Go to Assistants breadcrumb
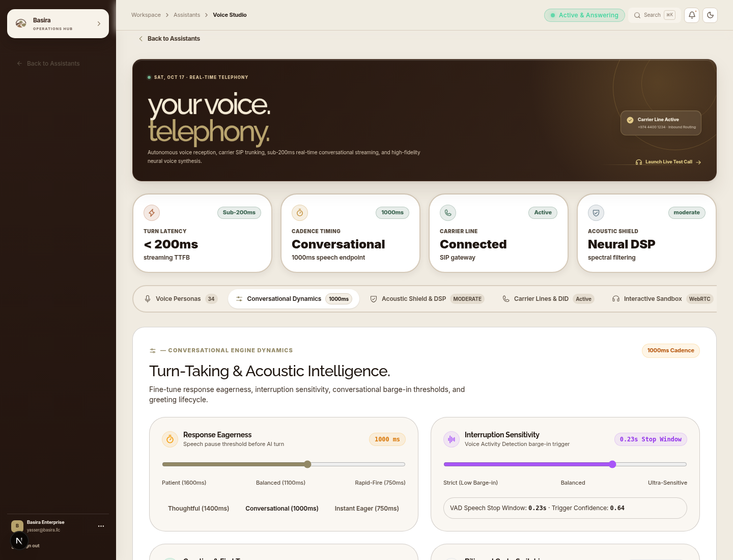Viewport: 733px width, 560px height. click(187, 15)
